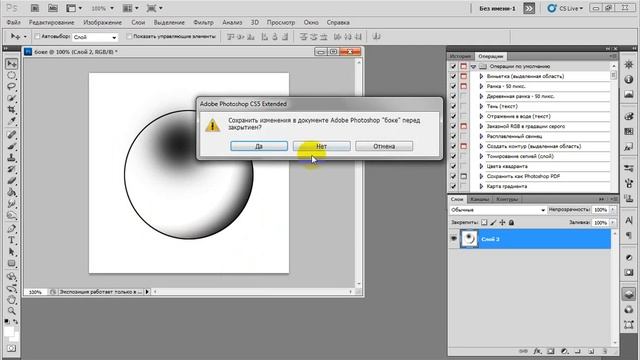
Task: Open the Character panel icon in dock
Action: (629, 220)
